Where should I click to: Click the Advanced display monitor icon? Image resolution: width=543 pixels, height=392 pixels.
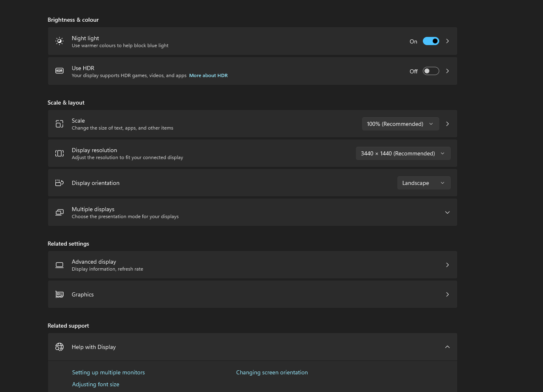click(x=59, y=265)
